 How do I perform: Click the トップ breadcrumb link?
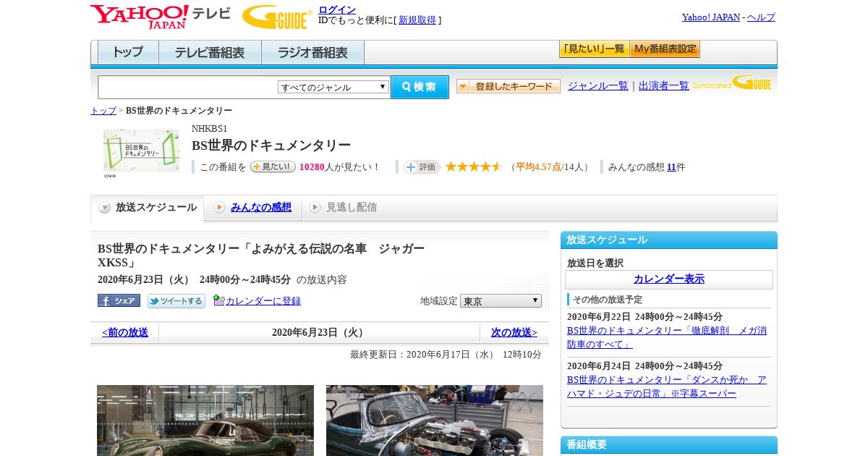103,111
